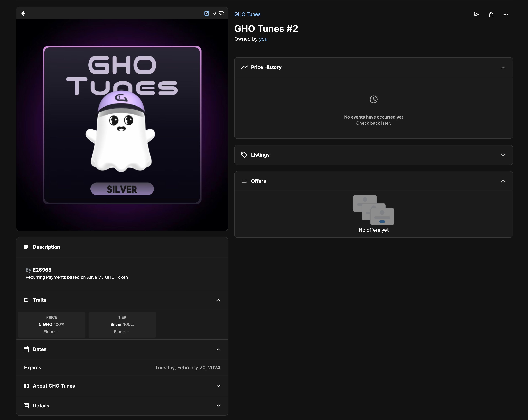
Task: Select the TIER Silver trait card
Action: 122,325
